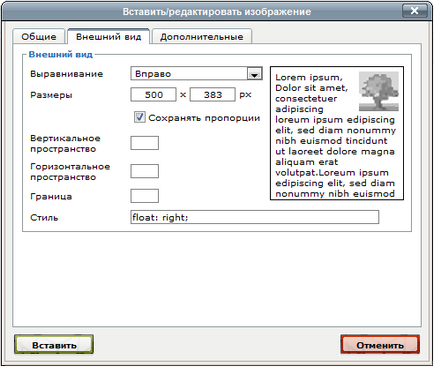Select the Внешний вид tab
434x367 pixels.
click(109, 36)
